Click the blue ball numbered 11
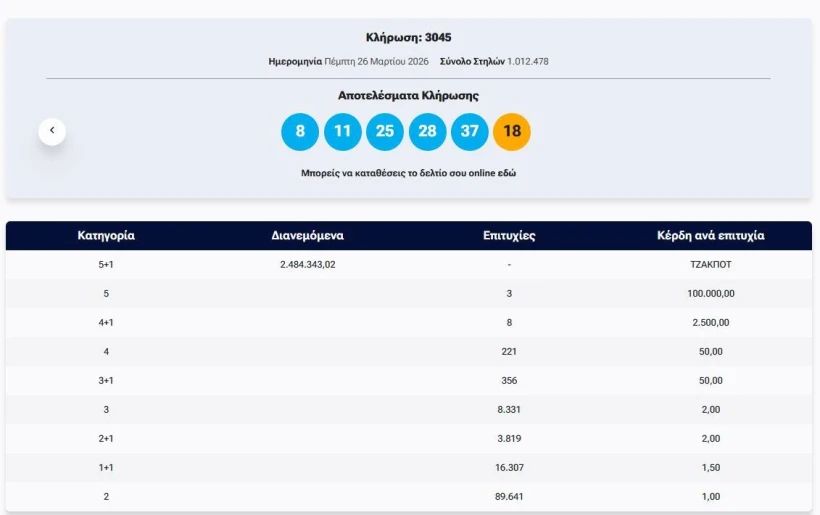Image resolution: width=820 pixels, height=515 pixels. (x=343, y=131)
